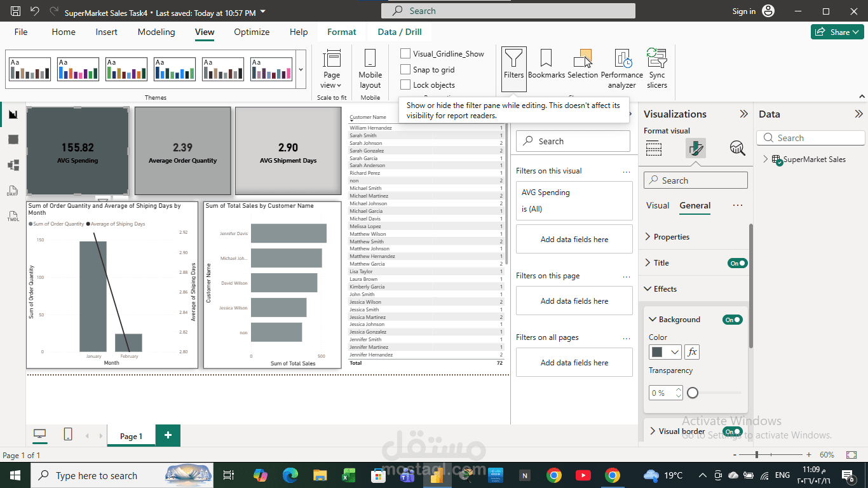Open the Performance analyzer
The width and height of the screenshot is (868, 488).
tap(621, 68)
